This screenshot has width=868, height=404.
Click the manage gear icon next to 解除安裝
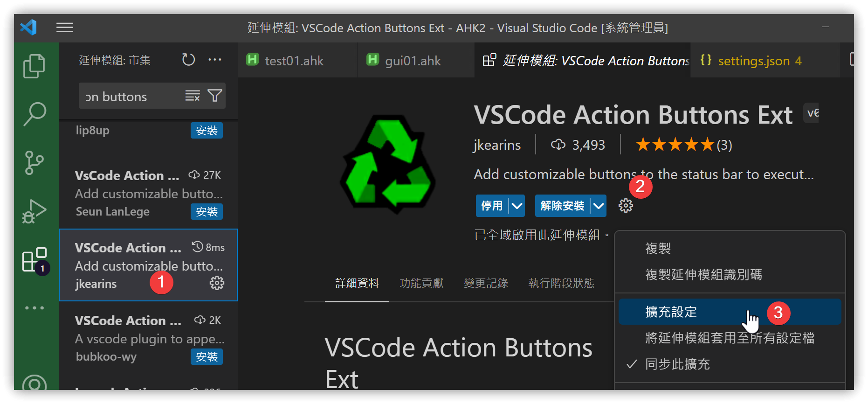pyautogui.click(x=626, y=206)
